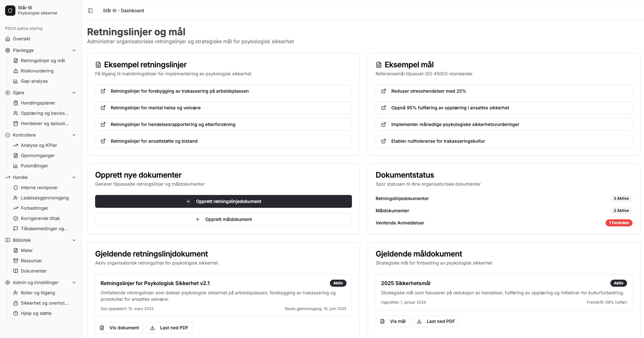This screenshot has width=644, height=338.
Task: Click the Risikovurdering warning triangle icon
Action: 16,71
